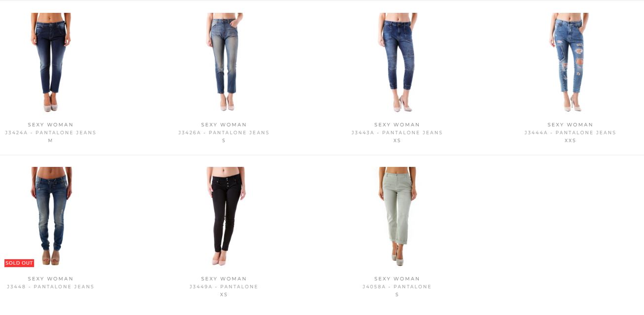644x315 pixels.
Task: Open the J3426A faded jeans photo
Action: pyautogui.click(x=224, y=62)
